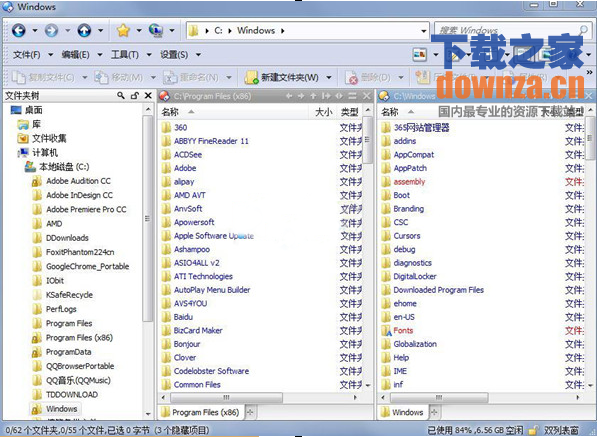Open the Favorites star icon

click(123, 30)
